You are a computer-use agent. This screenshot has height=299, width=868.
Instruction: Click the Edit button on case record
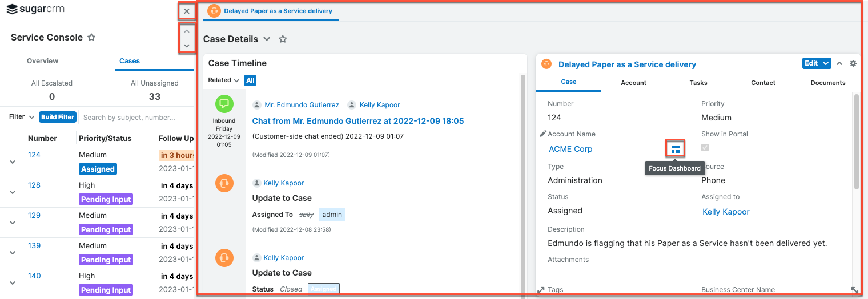(811, 63)
